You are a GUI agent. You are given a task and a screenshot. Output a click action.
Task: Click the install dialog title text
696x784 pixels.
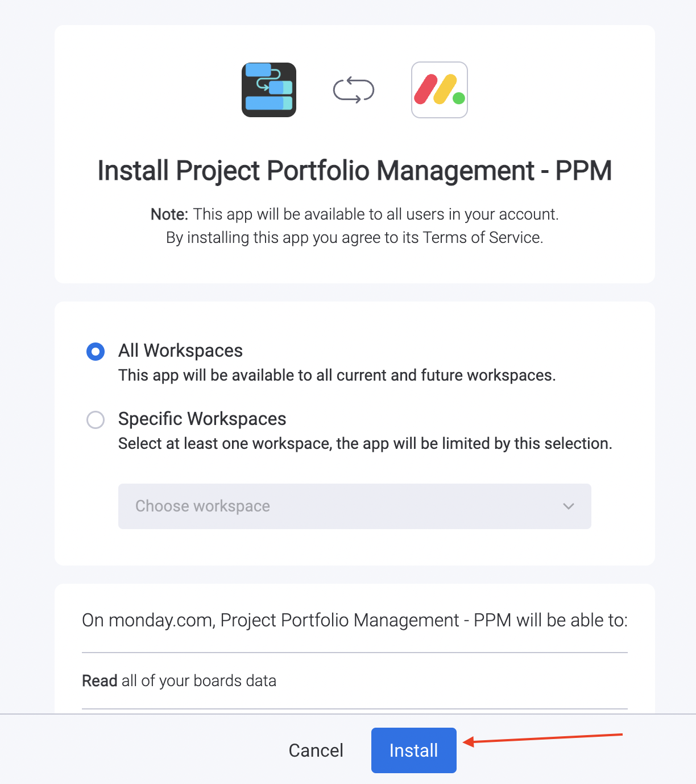click(x=354, y=170)
